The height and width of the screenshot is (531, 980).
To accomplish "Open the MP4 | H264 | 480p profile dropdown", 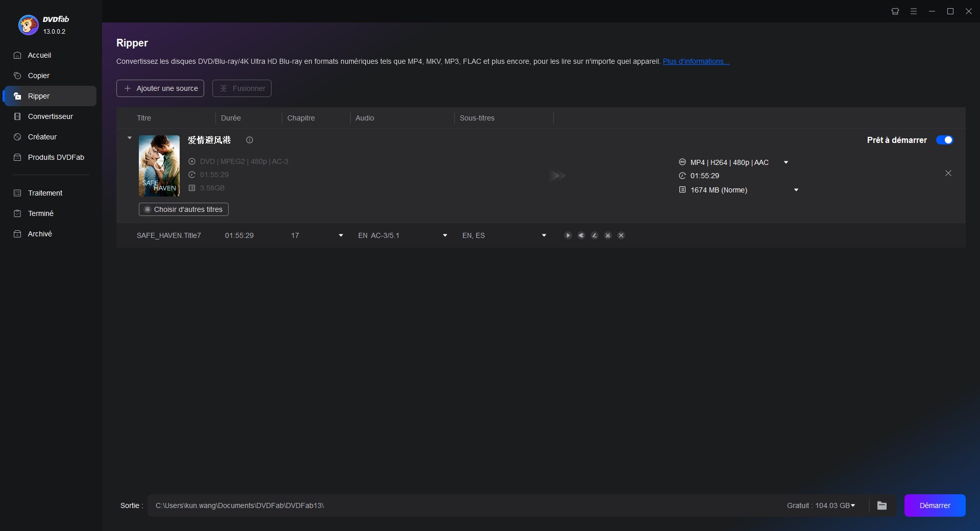I will (x=786, y=162).
